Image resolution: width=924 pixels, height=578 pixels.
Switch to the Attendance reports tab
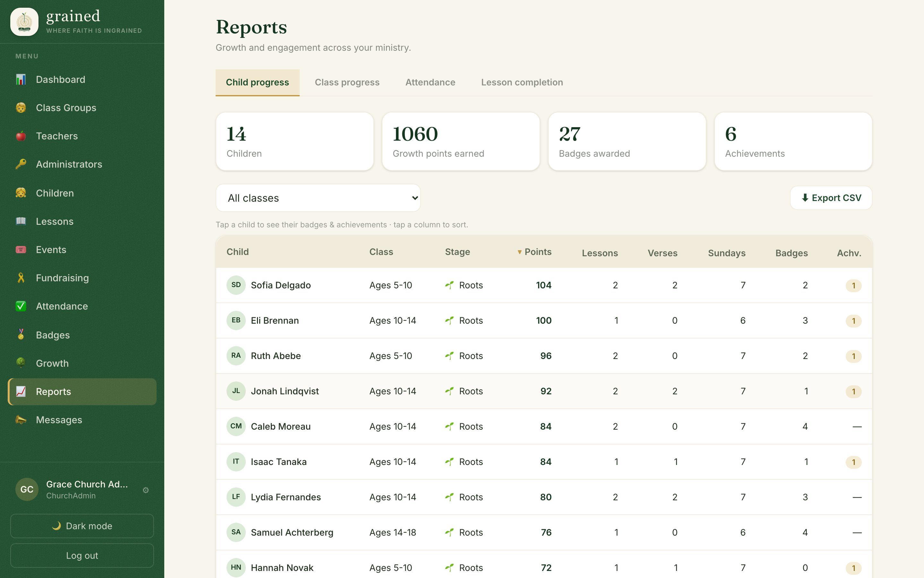430,83
